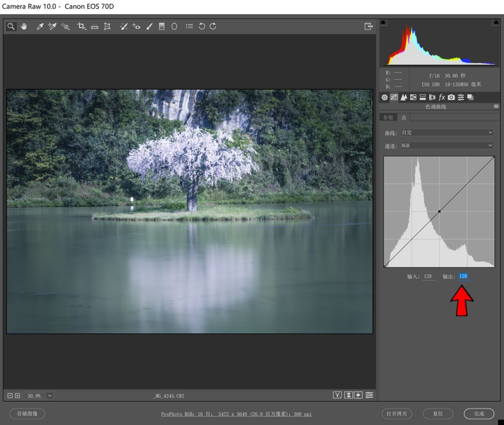The height and width of the screenshot is (425, 504).
Task: Activate the Adjustment Brush tool
Action: click(x=149, y=27)
